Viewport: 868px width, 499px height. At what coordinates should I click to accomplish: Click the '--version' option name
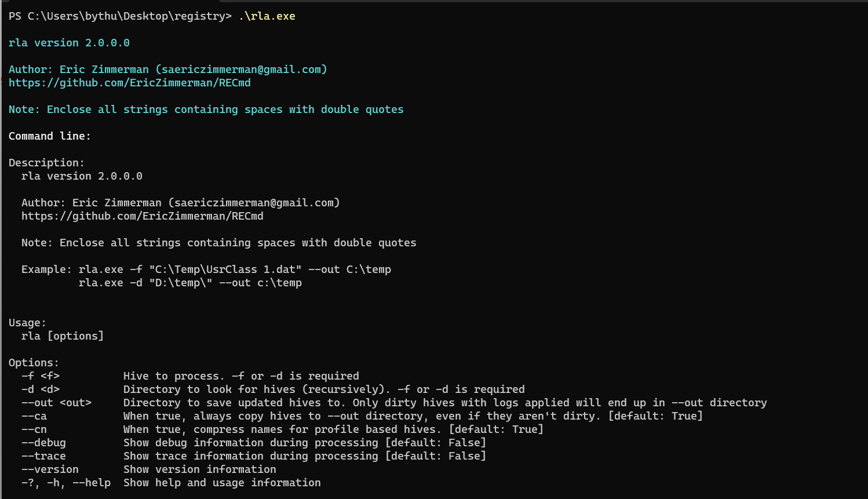coord(50,469)
